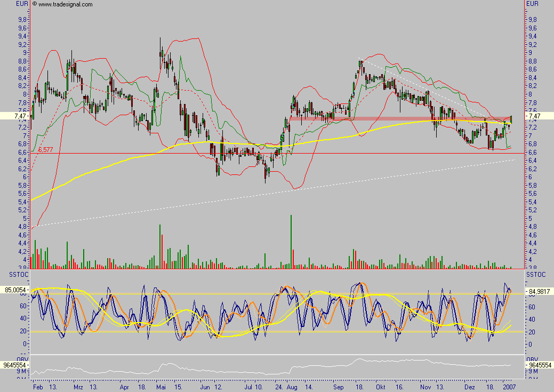The image size is (554, 392).
Task: Click the 84,9817 stochastic value marker
Action: click(537, 292)
